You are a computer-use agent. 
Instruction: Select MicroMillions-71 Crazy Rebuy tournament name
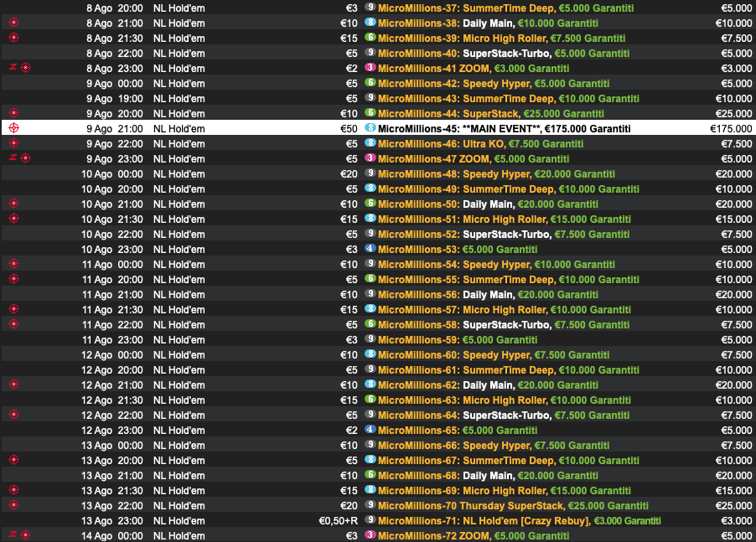tap(520, 521)
